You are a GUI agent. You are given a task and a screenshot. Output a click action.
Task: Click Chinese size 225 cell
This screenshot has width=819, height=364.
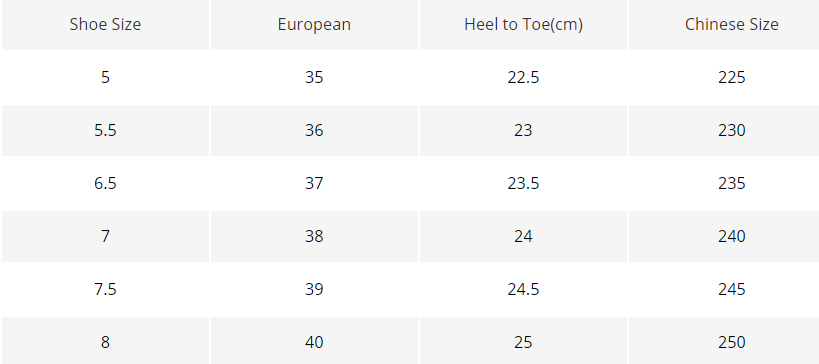[x=732, y=77]
